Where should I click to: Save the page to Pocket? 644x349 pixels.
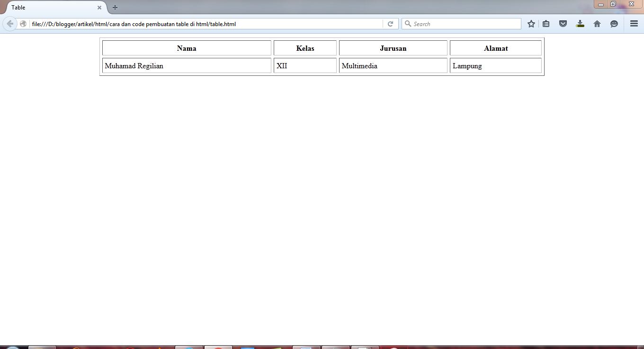pyautogui.click(x=563, y=24)
